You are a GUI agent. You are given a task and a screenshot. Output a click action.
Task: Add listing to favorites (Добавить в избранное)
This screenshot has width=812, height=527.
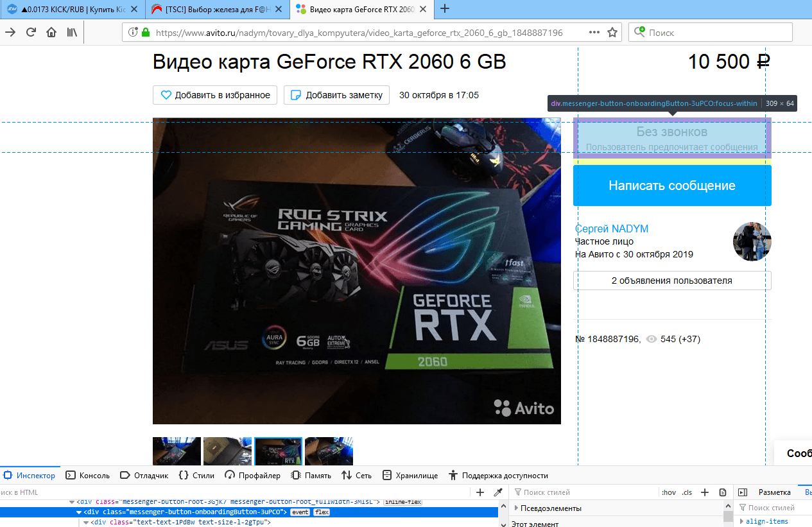pos(215,95)
